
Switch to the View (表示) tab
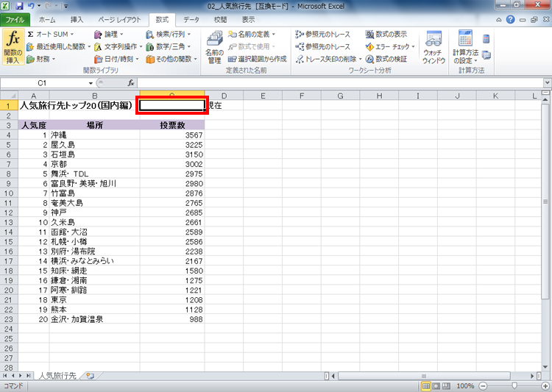(248, 20)
